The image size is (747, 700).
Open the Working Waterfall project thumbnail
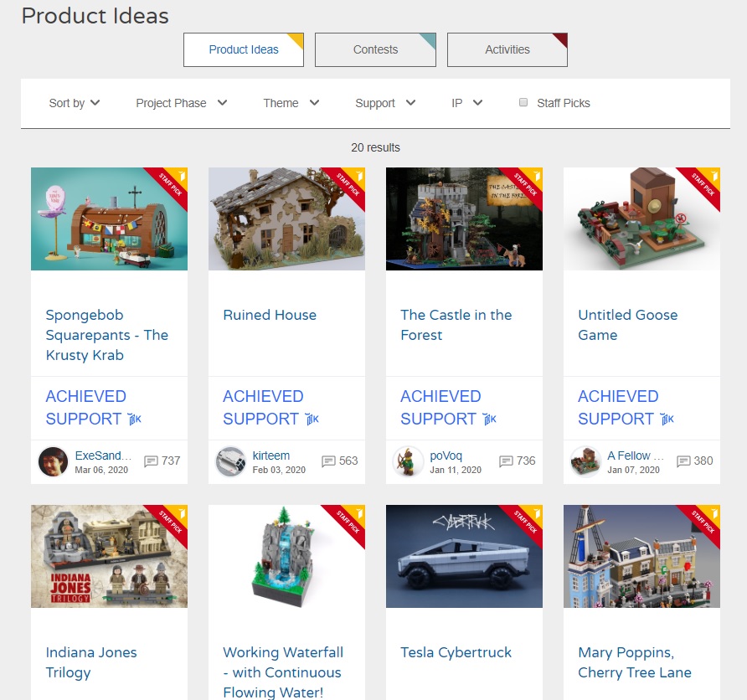tap(286, 556)
